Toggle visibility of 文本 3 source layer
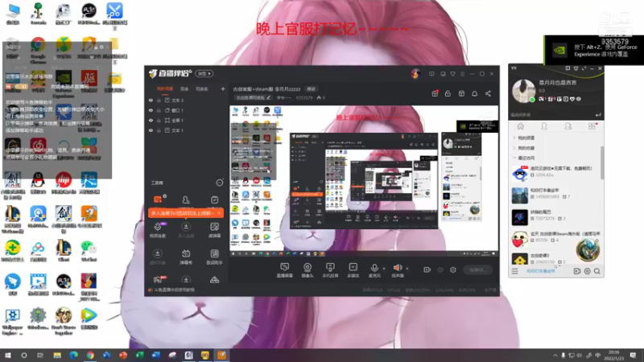The height and width of the screenshot is (362, 644). tap(151, 101)
